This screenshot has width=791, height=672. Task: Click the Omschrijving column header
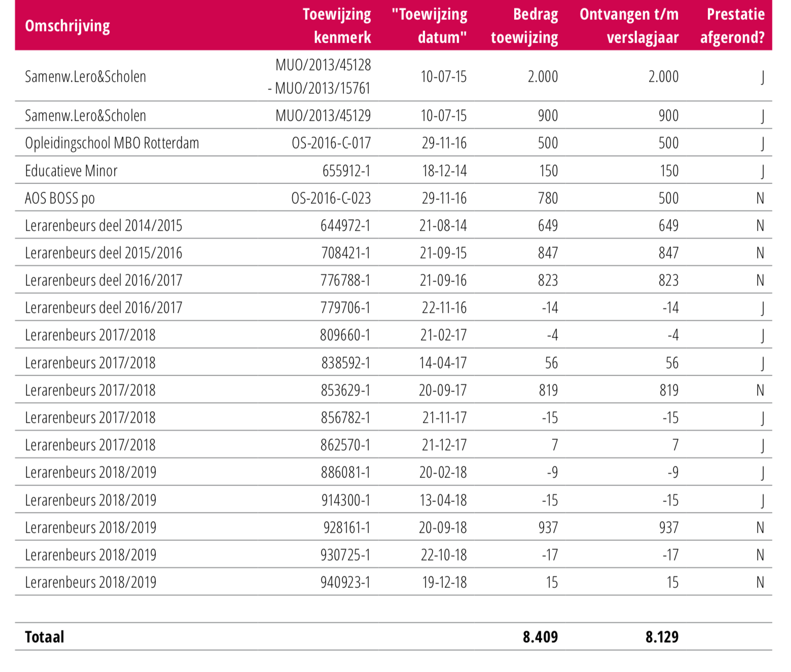(x=67, y=26)
